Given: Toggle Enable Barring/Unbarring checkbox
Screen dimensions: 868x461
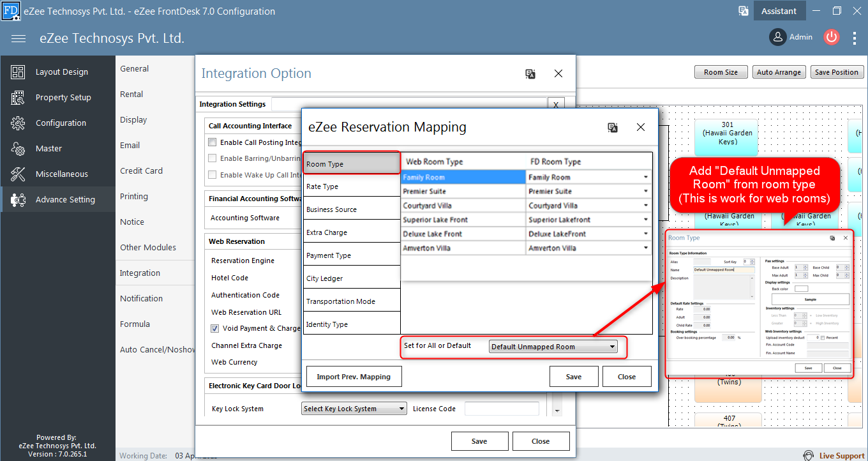Looking at the screenshot, I should [213, 158].
